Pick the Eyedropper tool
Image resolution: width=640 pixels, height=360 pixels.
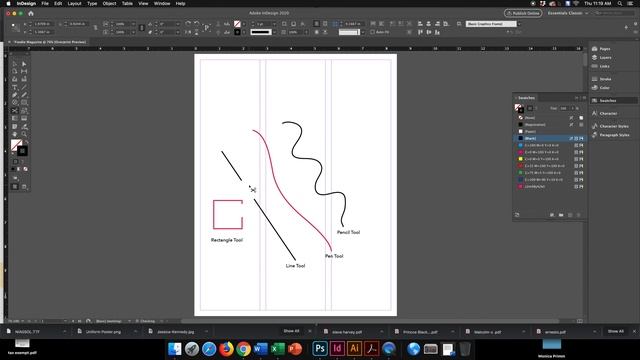(x=24, y=126)
